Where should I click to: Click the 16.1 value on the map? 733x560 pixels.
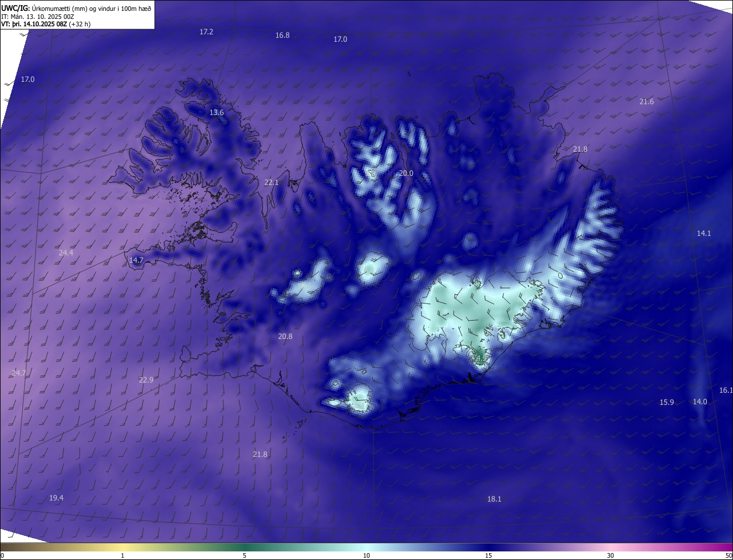[726, 391]
